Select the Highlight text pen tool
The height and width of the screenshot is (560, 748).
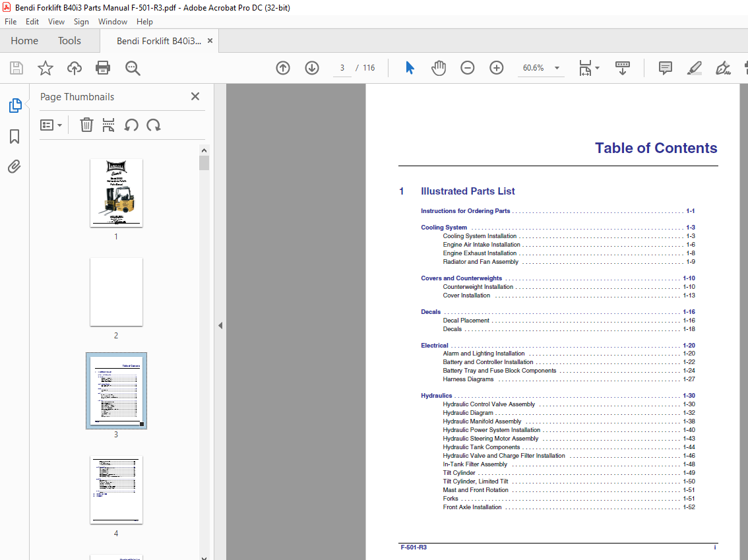coord(694,68)
